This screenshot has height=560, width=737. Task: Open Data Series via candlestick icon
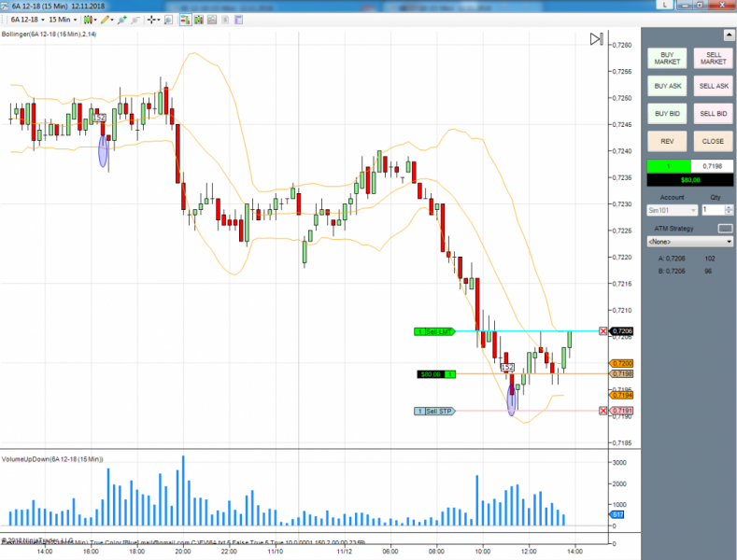(199, 20)
